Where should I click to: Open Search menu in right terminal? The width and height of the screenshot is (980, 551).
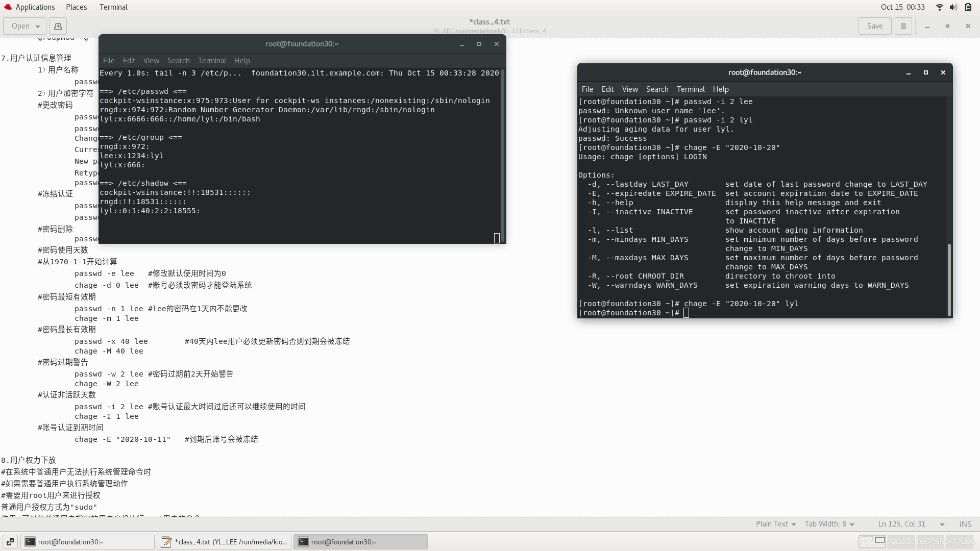(656, 89)
